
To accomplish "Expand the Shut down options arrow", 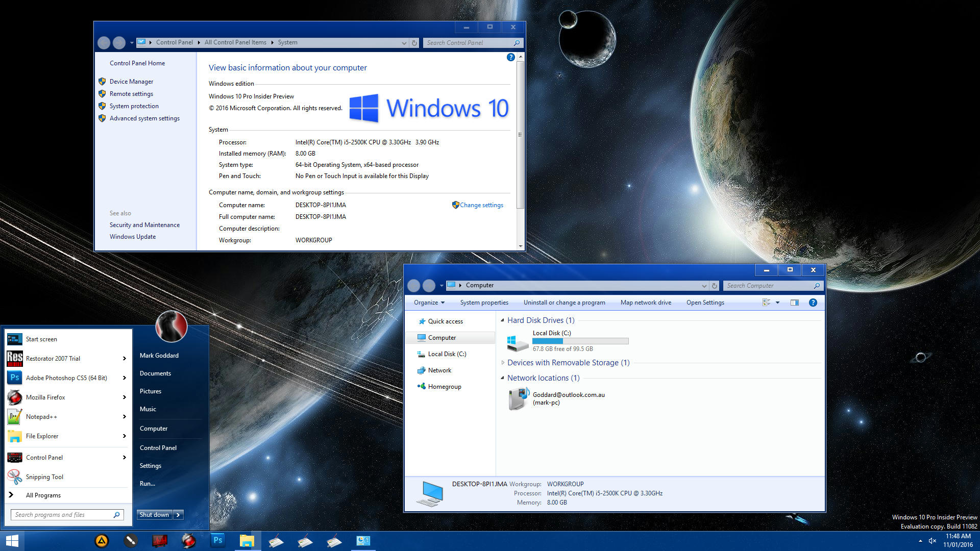I will tap(178, 515).
